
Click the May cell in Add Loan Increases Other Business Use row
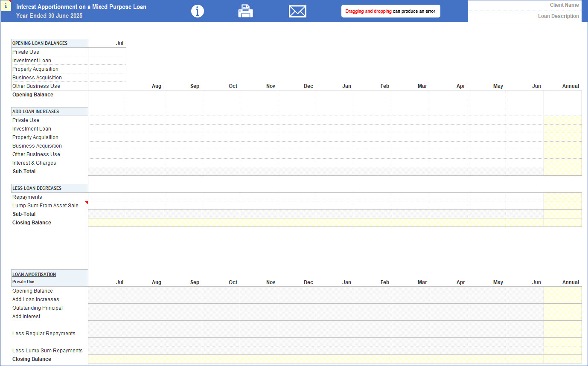[487, 154]
